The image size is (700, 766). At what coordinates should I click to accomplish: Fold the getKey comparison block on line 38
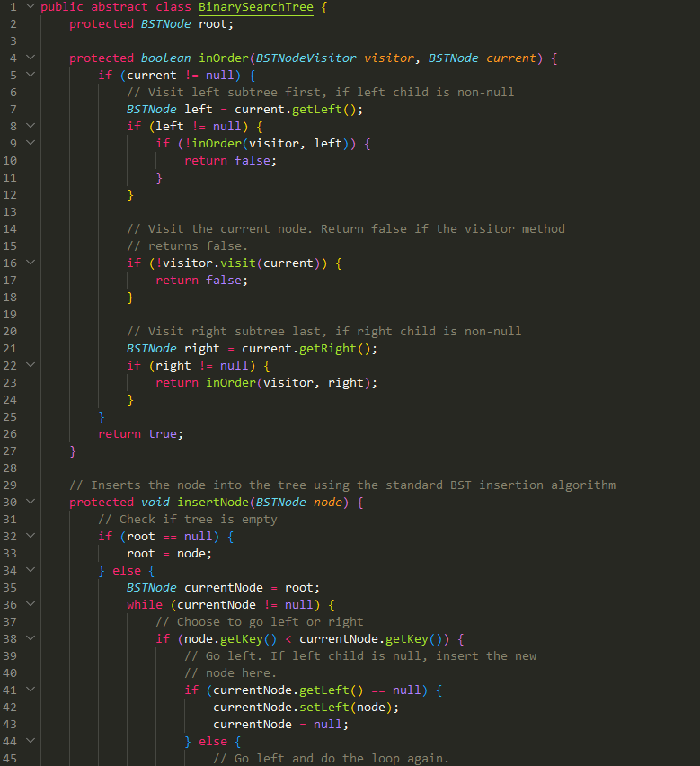click(31, 638)
